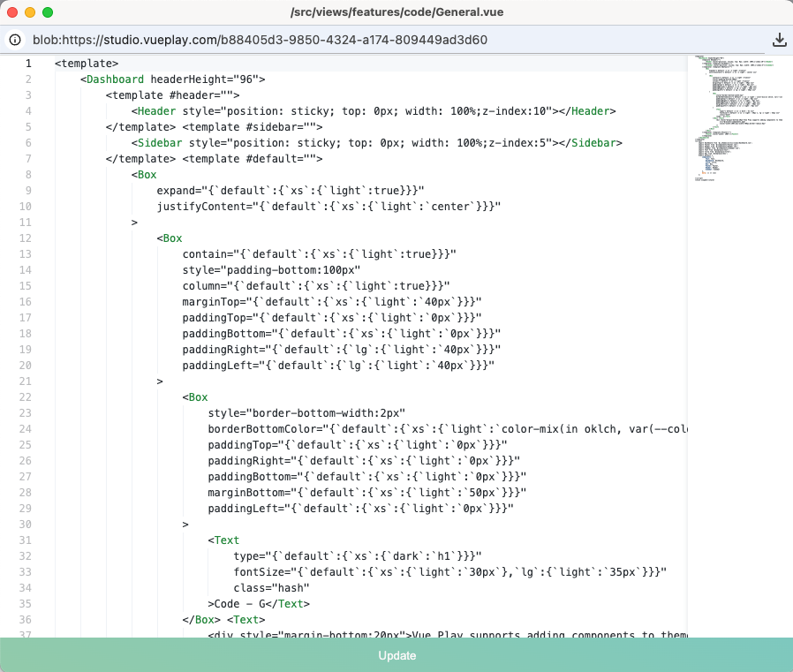The image size is (793, 672).
Task: Click the template #default tag on line 7
Action: pos(253,159)
